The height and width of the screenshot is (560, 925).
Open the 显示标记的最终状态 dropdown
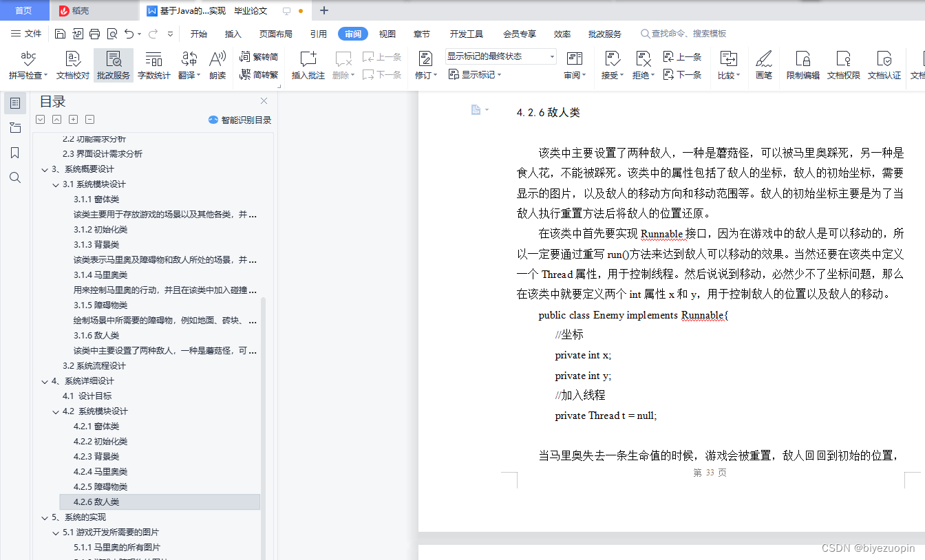500,56
